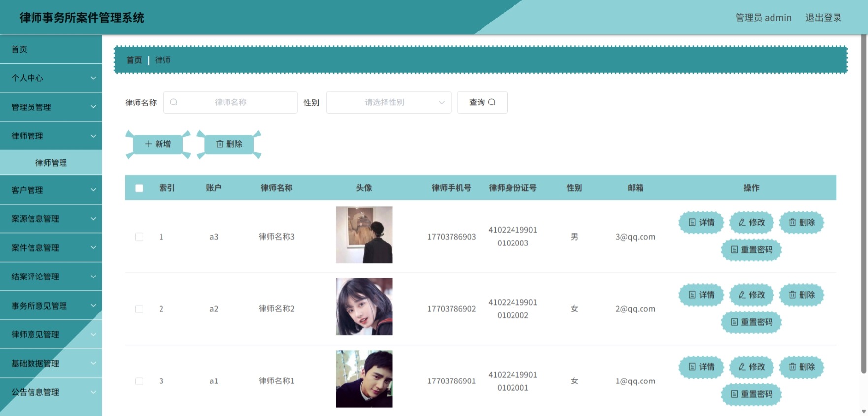This screenshot has width=868, height=416.
Task: Click the 新增 plus button
Action: [x=158, y=144]
